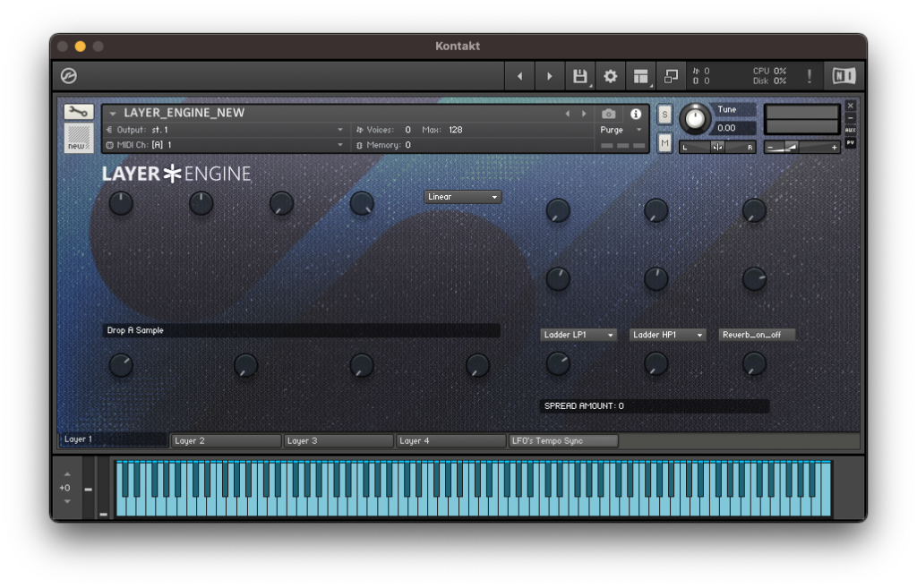This screenshot has width=917, height=588.
Task: Toggle the PV button in instrument header
Action: pyautogui.click(x=851, y=142)
